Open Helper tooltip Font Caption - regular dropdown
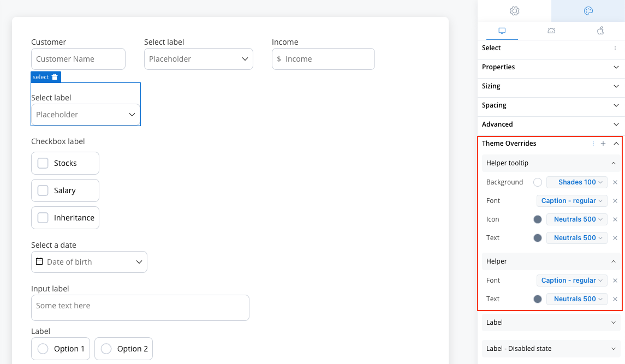The height and width of the screenshot is (364, 625). (x=572, y=201)
